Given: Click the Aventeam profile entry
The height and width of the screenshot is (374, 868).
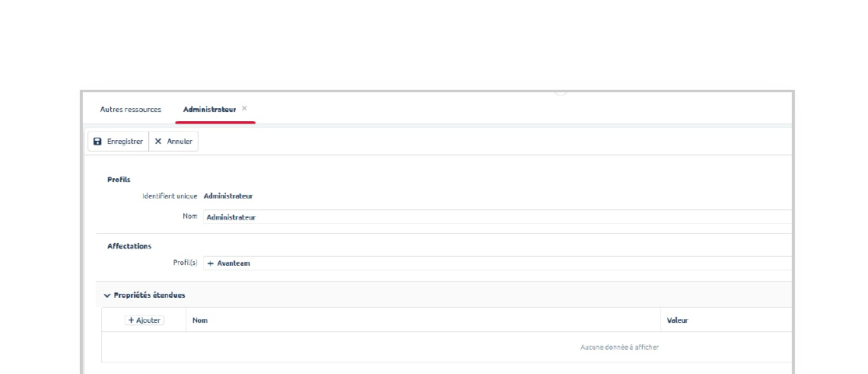Looking at the screenshot, I should click(234, 264).
